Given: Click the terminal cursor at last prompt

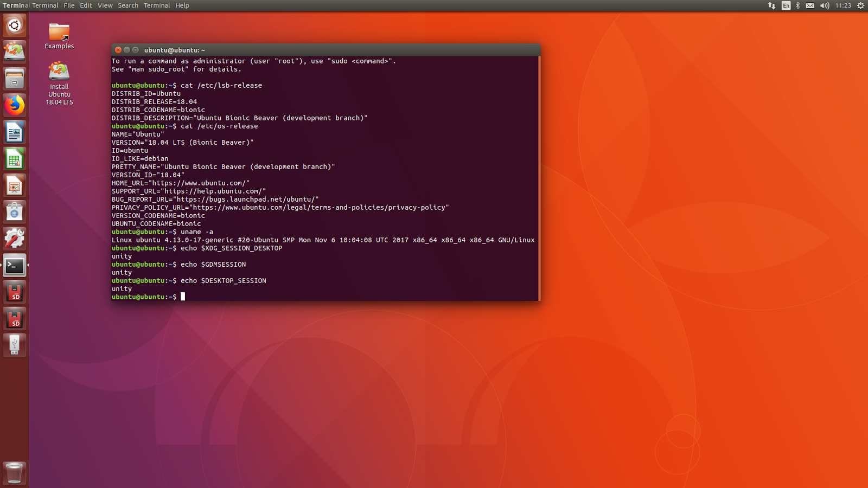Looking at the screenshot, I should (183, 297).
